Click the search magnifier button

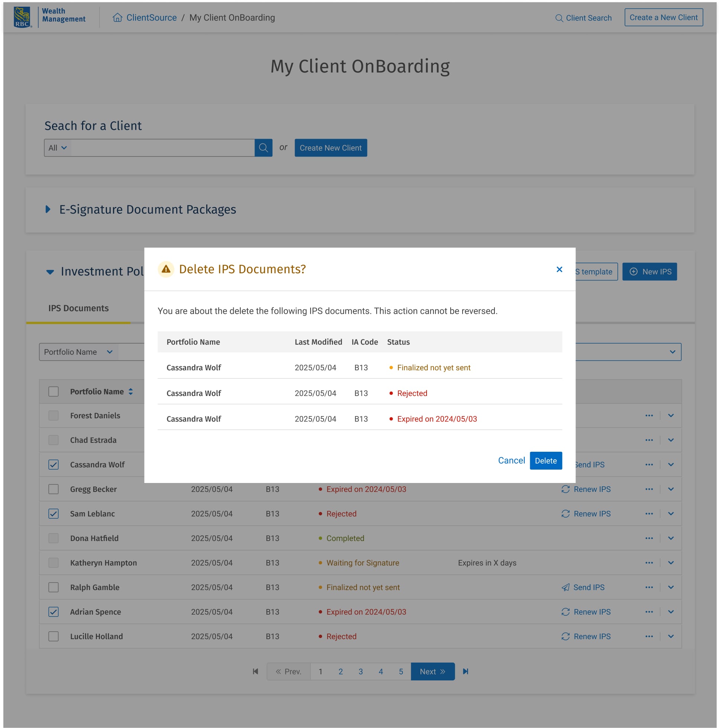pos(263,148)
